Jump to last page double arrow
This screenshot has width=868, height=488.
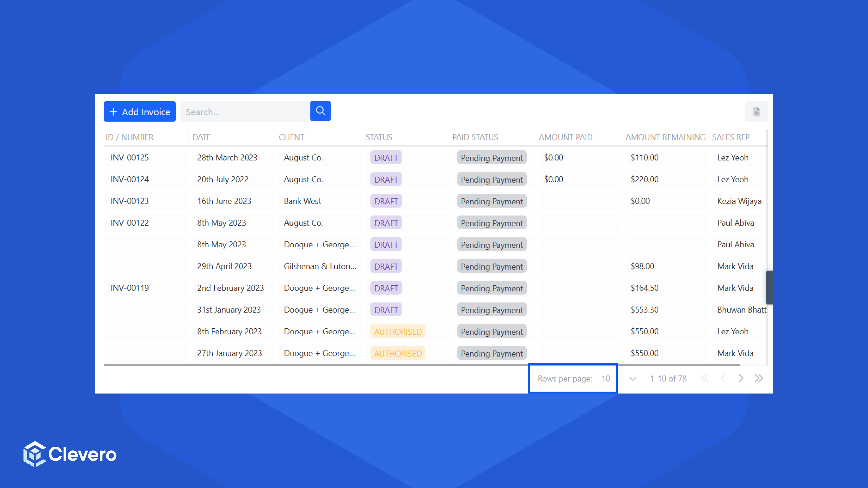(758, 378)
